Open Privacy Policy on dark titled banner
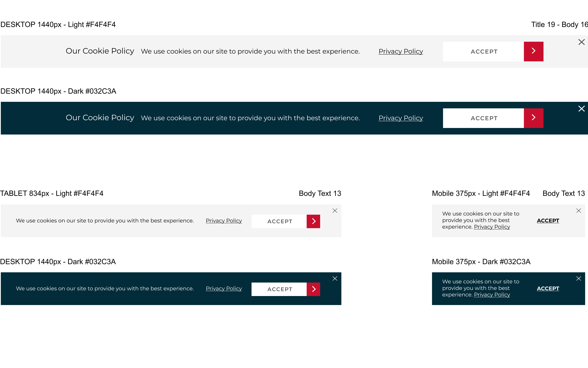588x368 pixels. point(401,118)
